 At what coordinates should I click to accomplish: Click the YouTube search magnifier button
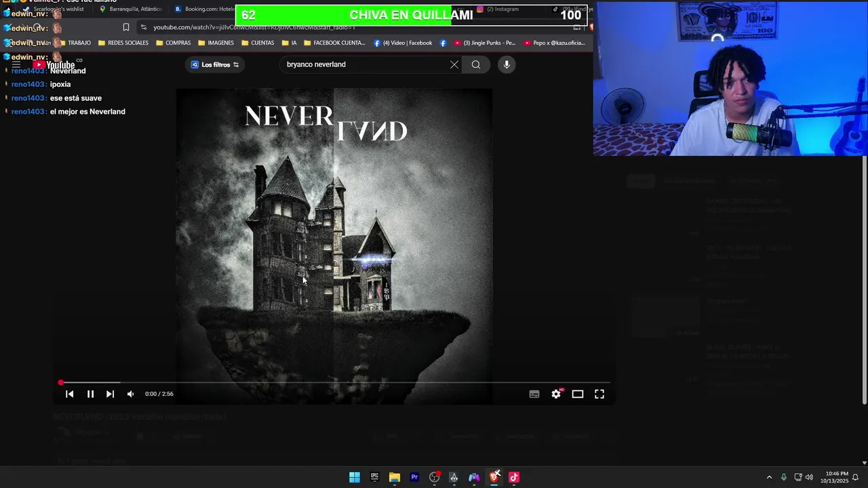coord(476,64)
